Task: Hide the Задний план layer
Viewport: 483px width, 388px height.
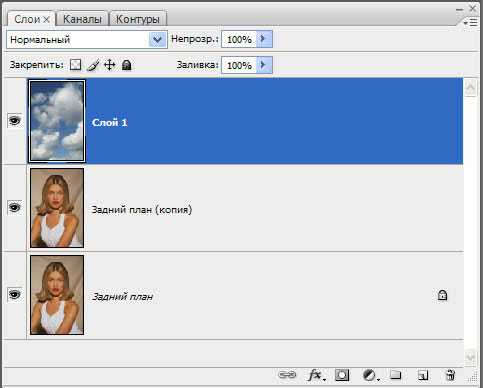Action: click(14, 294)
